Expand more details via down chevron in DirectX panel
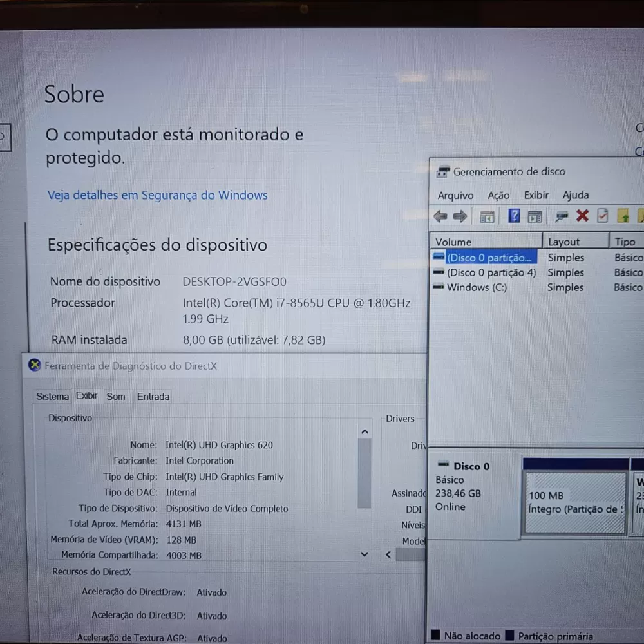The image size is (644, 644). pos(365,554)
